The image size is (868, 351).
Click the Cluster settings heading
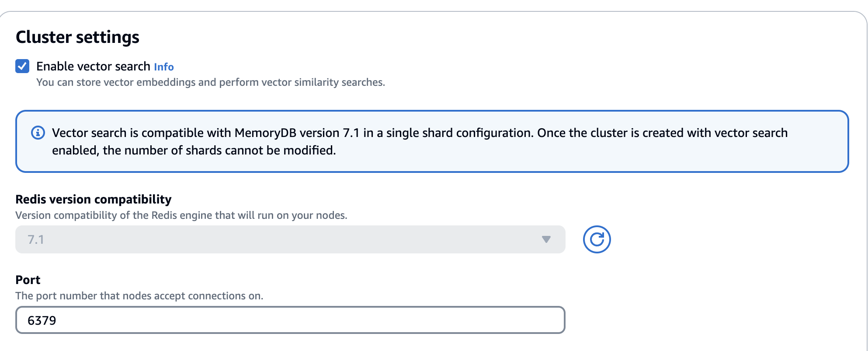point(77,37)
